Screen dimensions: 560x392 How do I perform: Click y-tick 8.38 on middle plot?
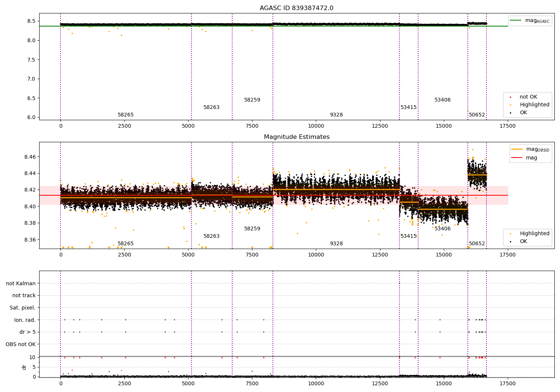click(30, 223)
